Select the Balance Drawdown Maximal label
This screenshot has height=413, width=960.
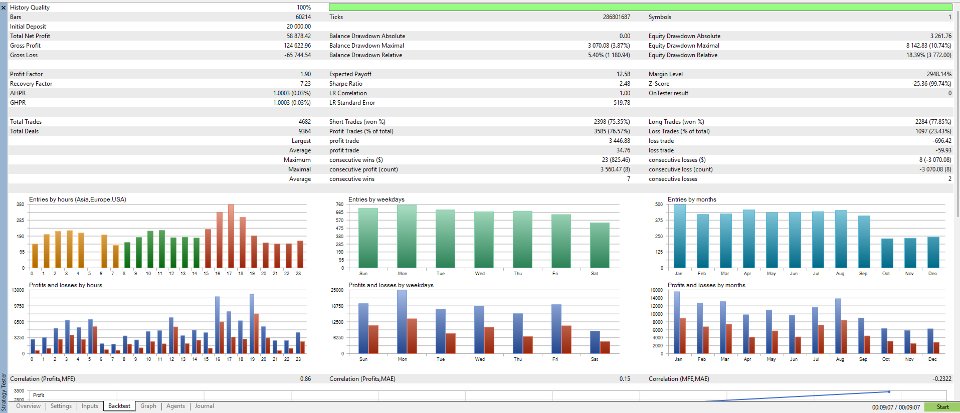[x=366, y=46]
